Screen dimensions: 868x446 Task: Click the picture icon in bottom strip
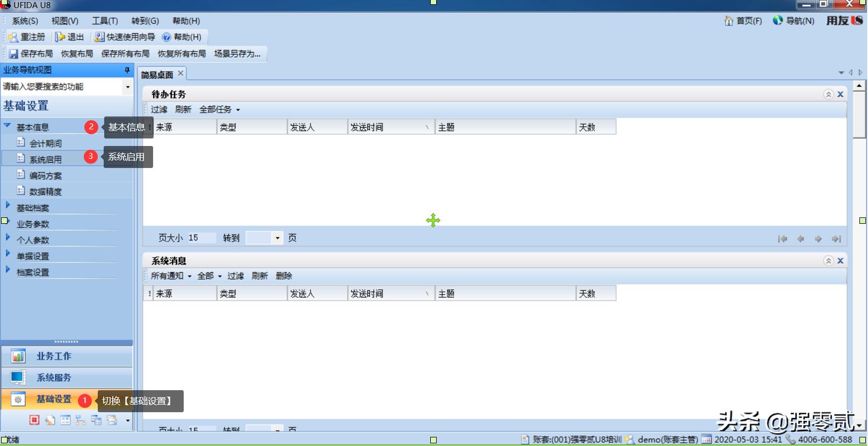(112, 420)
